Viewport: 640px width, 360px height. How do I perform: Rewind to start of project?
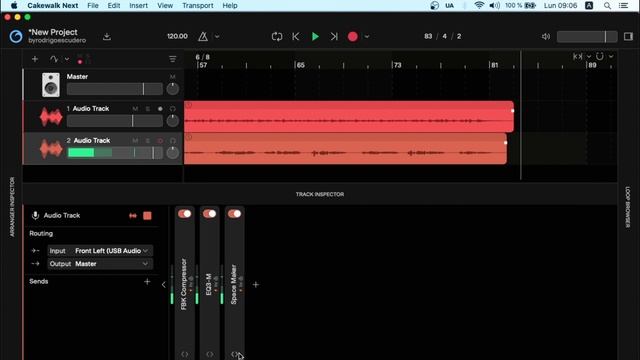pos(296,36)
